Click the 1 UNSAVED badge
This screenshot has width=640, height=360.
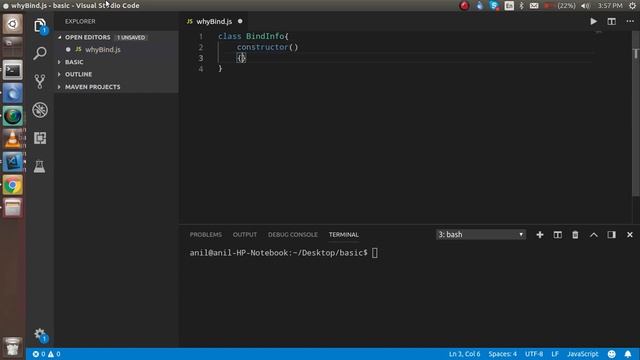point(131,37)
